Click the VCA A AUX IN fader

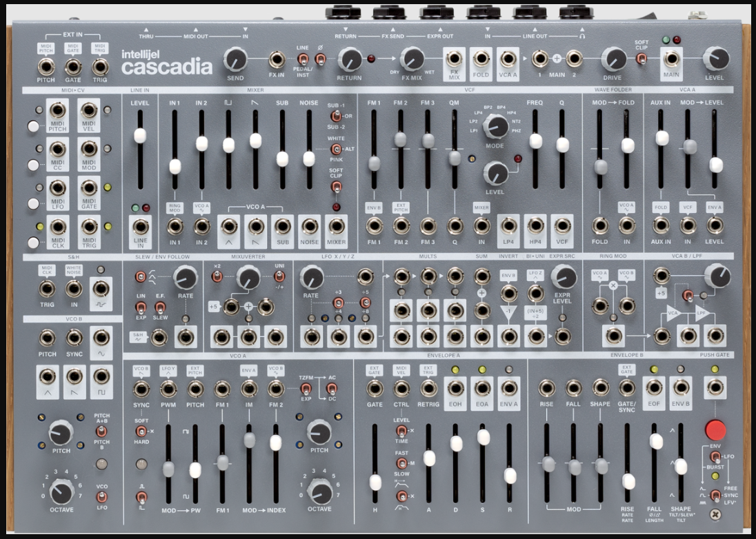point(662,139)
